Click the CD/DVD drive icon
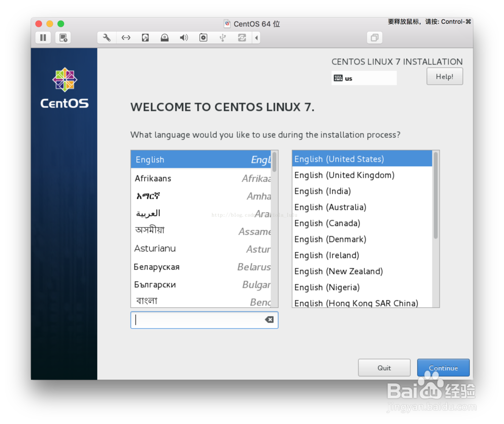504x424 pixels. (165, 38)
